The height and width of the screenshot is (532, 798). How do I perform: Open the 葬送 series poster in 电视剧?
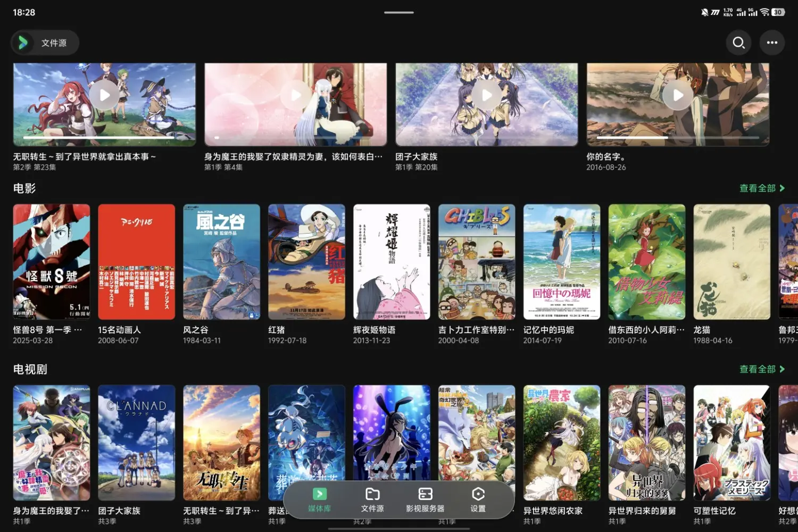[x=306, y=434]
